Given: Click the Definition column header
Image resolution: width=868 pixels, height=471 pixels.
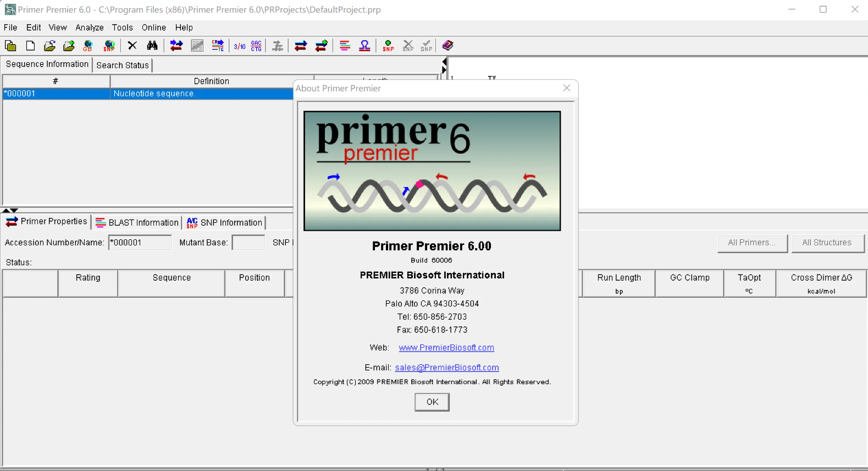Looking at the screenshot, I should pyautogui.click(x=212, y=81).
